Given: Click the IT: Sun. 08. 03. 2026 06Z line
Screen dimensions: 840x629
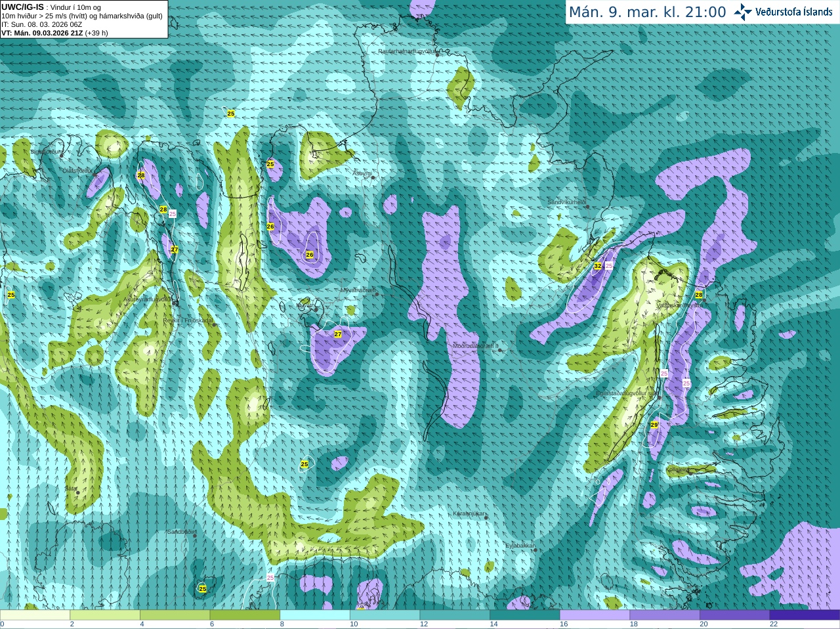Looking at the screenshot, I should [41, 24].
